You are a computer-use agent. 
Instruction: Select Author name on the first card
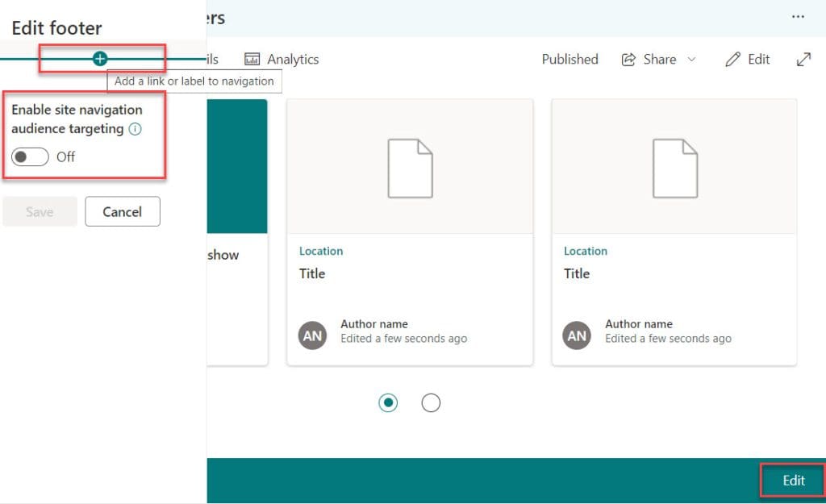coord(374,324)
